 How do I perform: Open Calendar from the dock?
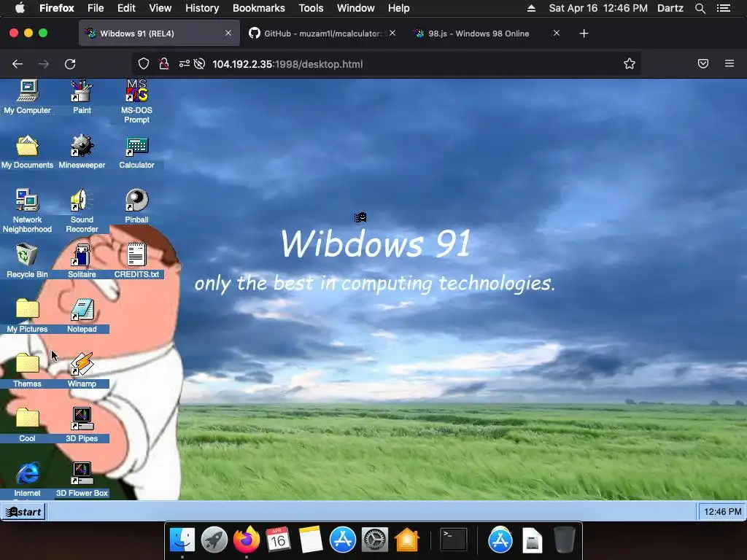(278, 540)
